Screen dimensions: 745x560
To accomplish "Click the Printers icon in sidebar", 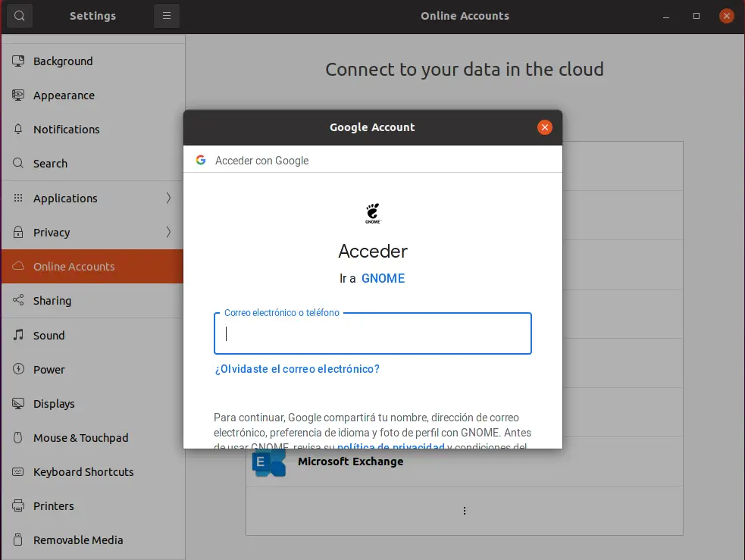I will (x=18, y=505).
